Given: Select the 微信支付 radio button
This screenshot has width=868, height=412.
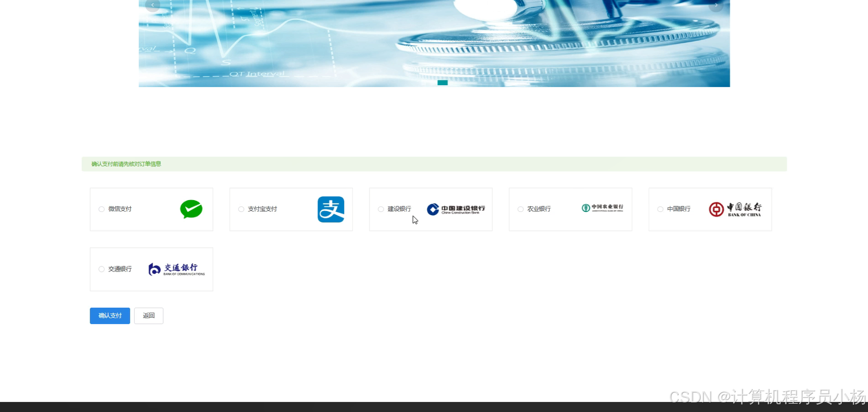Looking at the screenshot, I should pyautogui.click(x=102, y=209).
